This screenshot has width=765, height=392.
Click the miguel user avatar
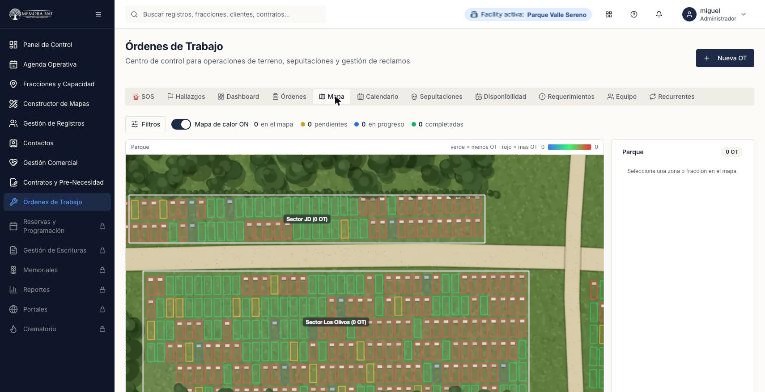[689, 15]
